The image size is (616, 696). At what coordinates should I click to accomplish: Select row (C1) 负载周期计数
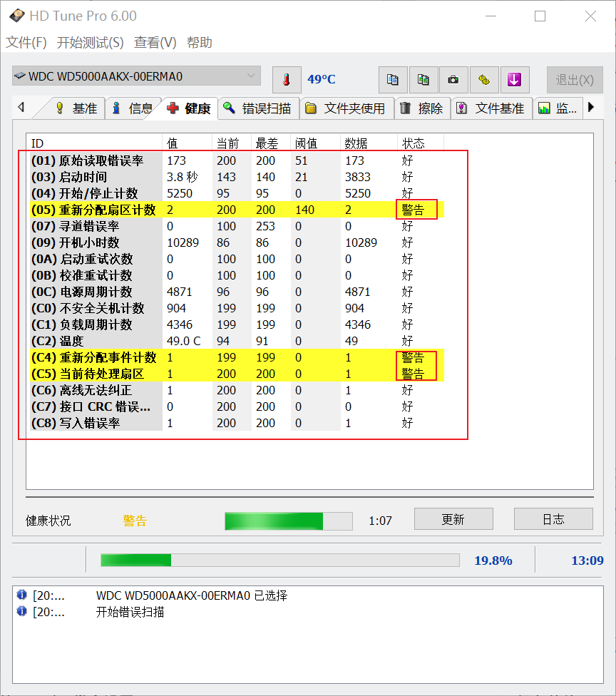237,324
